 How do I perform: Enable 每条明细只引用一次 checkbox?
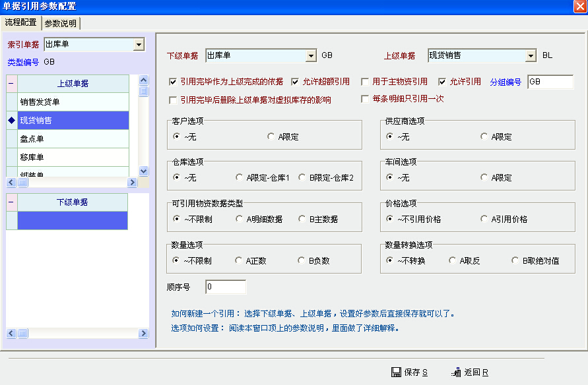point(365,100)
